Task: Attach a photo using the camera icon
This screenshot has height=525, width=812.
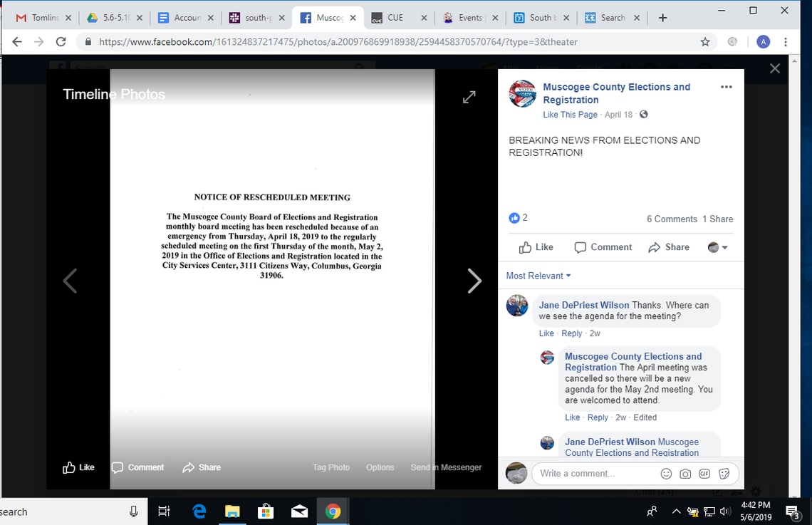Action: 685,473
